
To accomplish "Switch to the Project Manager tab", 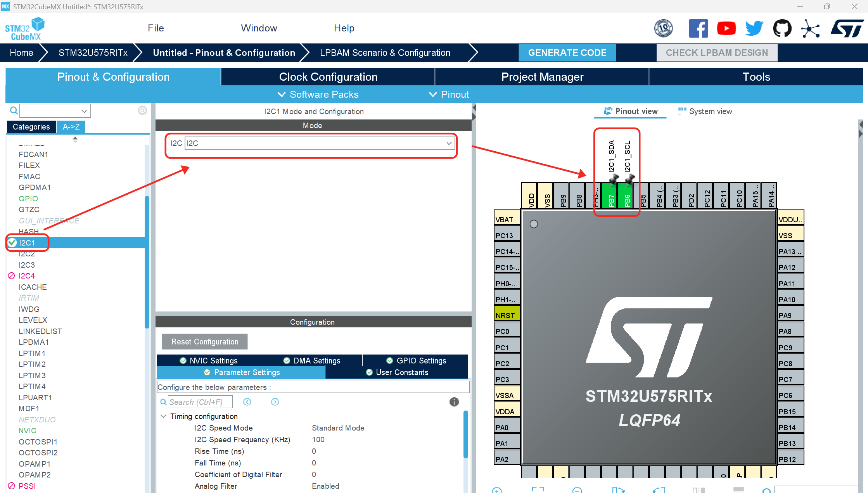I will click(x=542, y=77).
